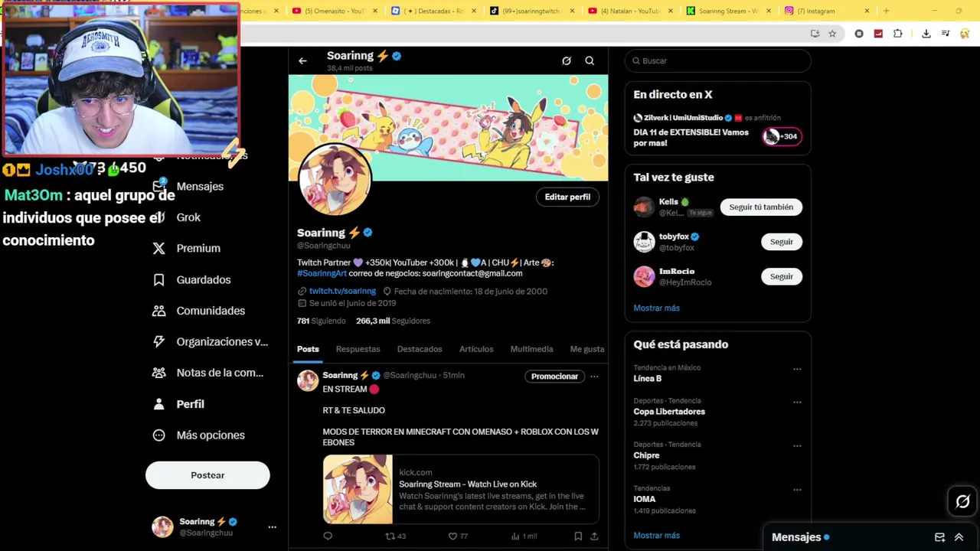This screenshot has width=980, height=551.
Task: Switch to Multimedia tab
Action: pos(531,349)
